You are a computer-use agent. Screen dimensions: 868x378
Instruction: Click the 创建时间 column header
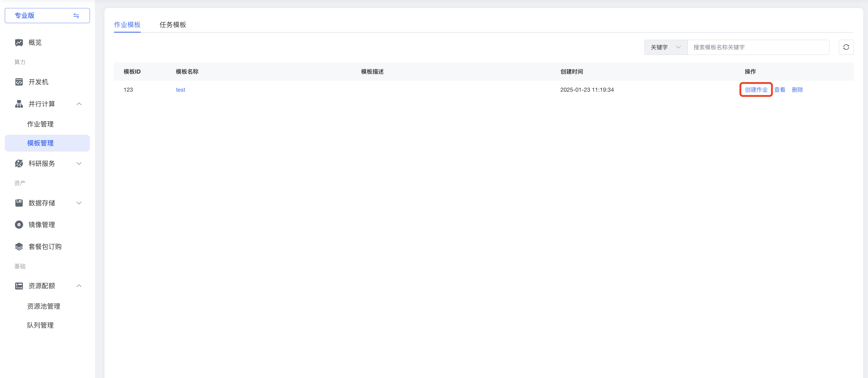(571, 72)
